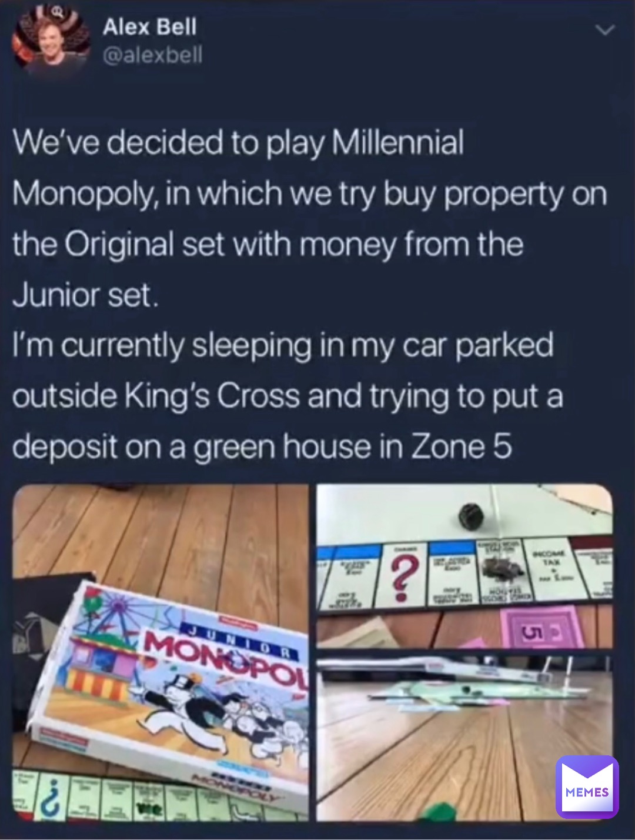Expand the tweet options chevron

coord(604,30)
